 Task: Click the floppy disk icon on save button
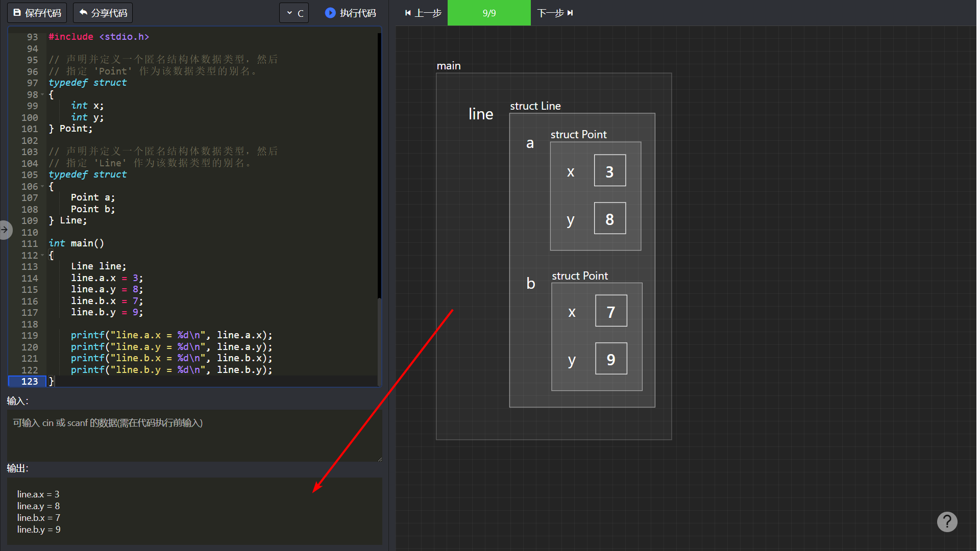17,12
